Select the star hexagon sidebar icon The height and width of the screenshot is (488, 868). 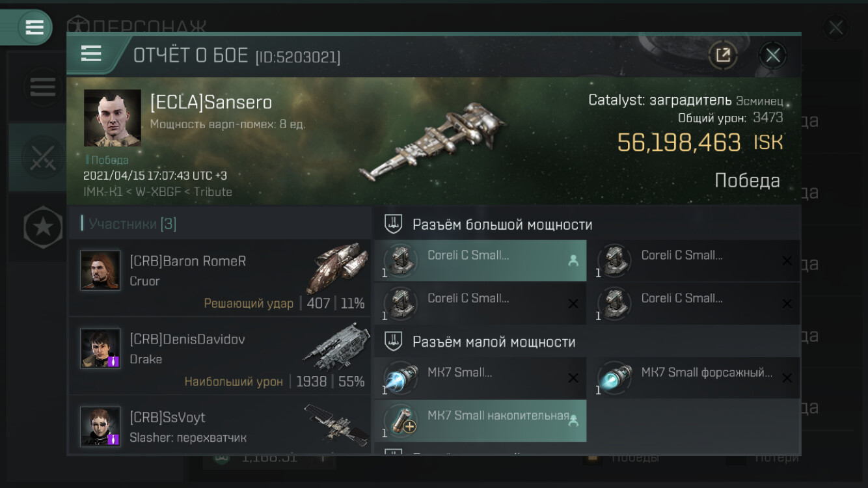[x=43, y=227]
